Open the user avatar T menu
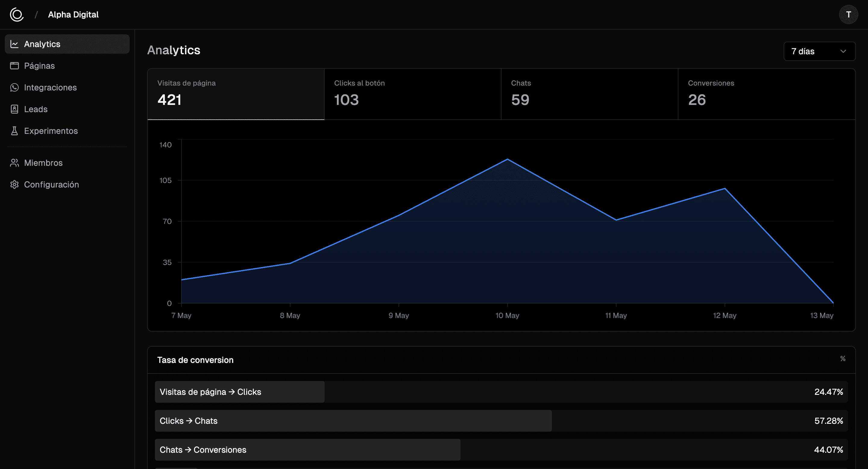868x469 pixels. click(848, 14)
